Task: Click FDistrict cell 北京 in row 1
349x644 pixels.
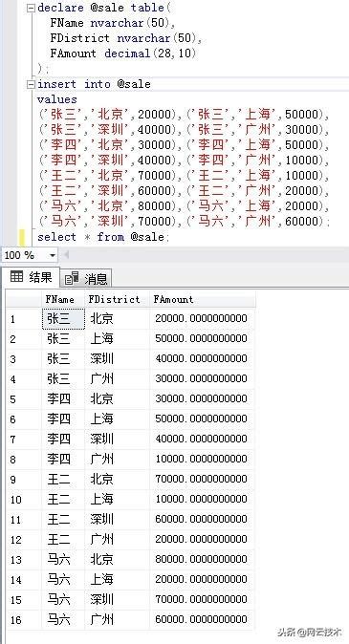Action: click(118, 319)
